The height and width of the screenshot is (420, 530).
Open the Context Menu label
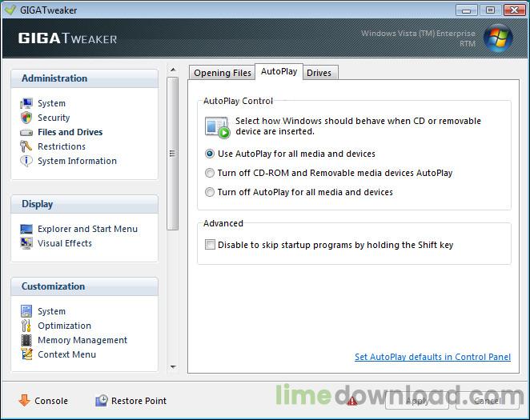coord(66,354)
